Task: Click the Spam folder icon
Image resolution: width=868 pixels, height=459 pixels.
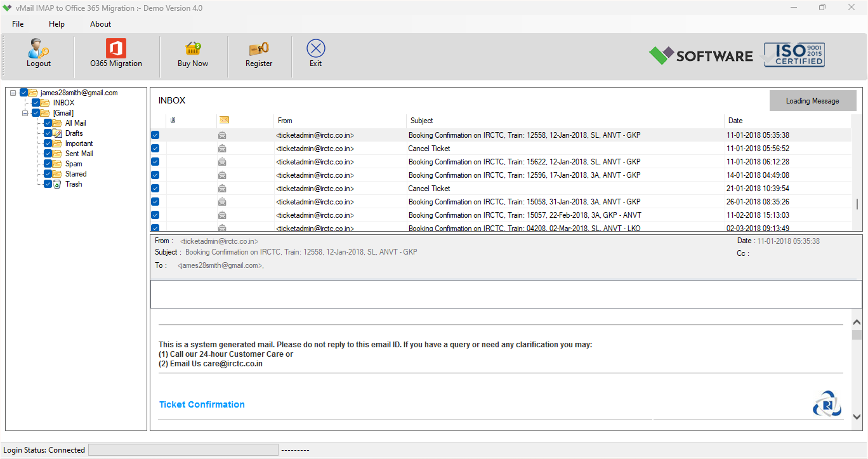Action: 57,164
